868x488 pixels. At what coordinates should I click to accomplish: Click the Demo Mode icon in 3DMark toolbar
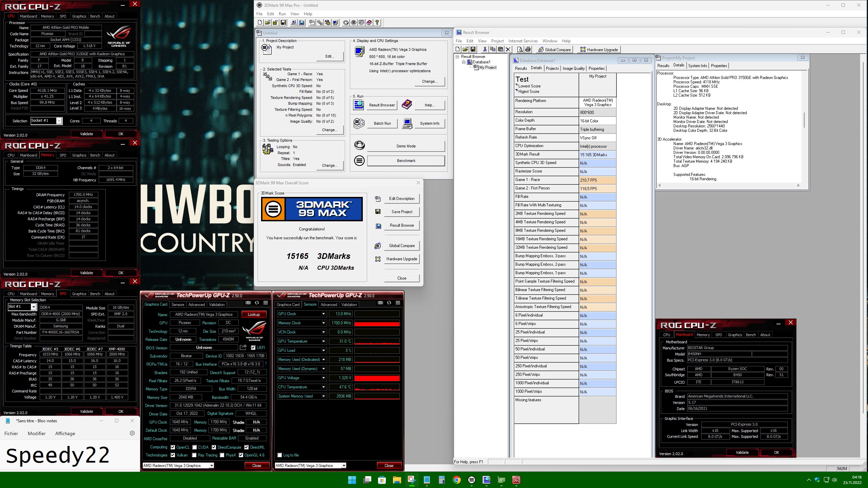pos(346,23)
